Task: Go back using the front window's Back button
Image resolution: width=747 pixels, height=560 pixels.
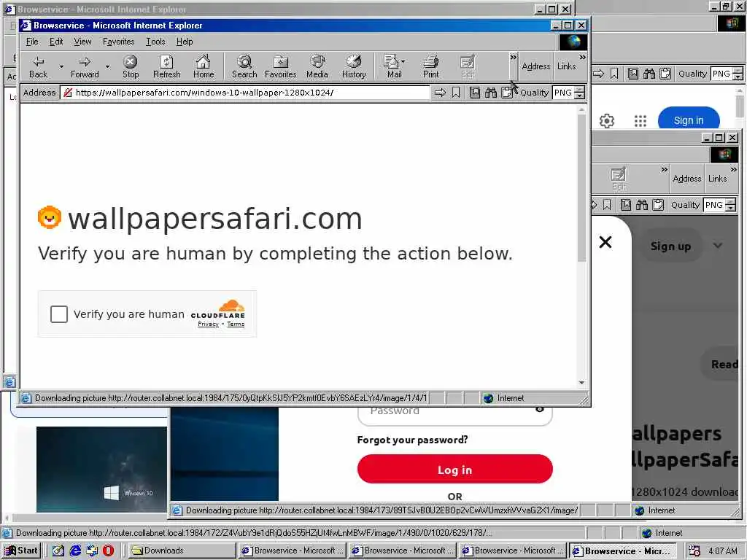Action: 38,67
